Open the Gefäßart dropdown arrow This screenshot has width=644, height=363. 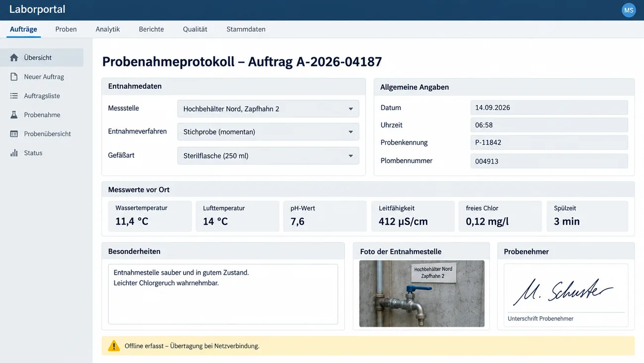point(350,156)
